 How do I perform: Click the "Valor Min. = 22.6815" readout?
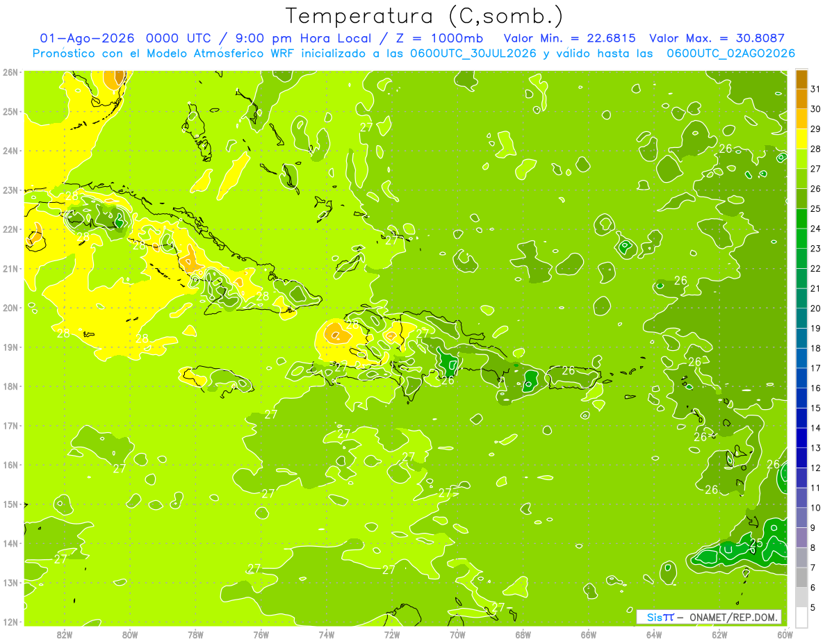click(570, 38)
